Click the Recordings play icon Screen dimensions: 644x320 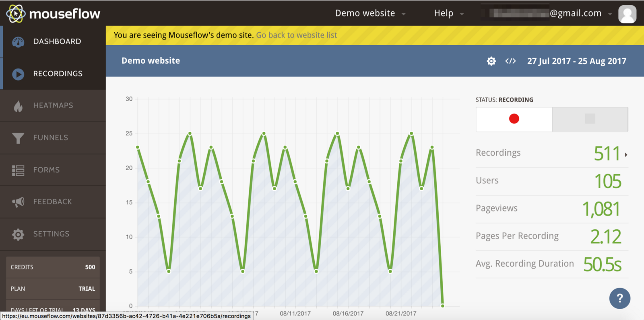[x=18, y=74]
